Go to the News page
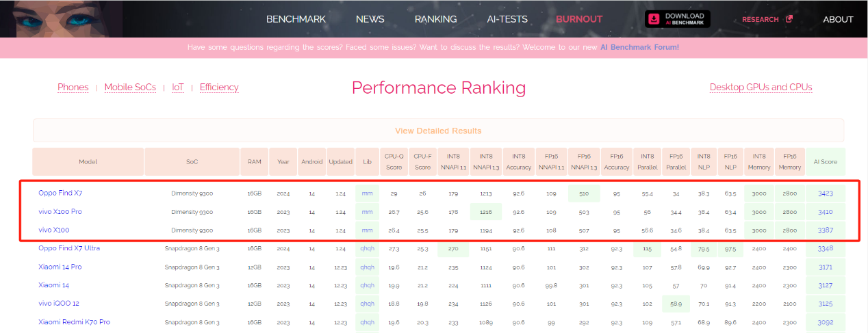868x333 pixels. point(370,19)
